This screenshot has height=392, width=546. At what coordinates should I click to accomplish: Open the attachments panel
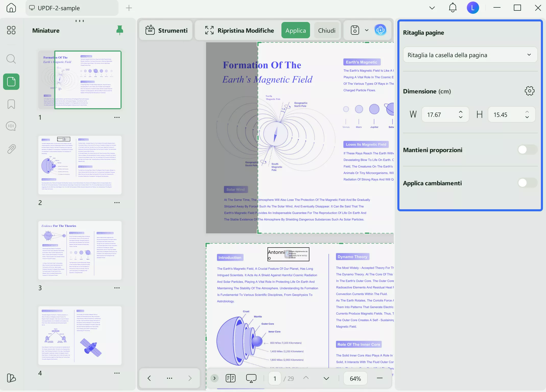[x=11, y=149]
